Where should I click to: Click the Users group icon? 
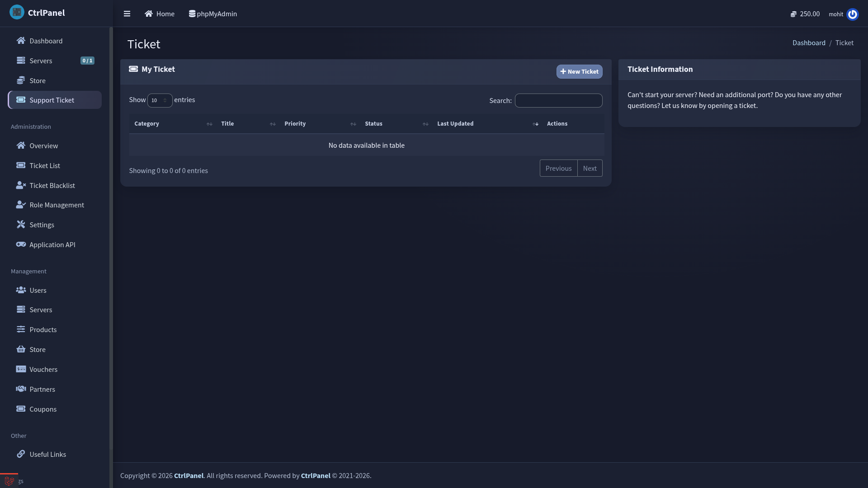pyautogui.click(x=21, y=290)
